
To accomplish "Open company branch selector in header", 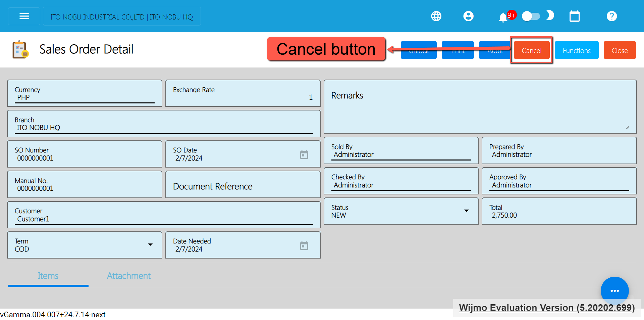I will pyautogui.click(x=122, y=17).
